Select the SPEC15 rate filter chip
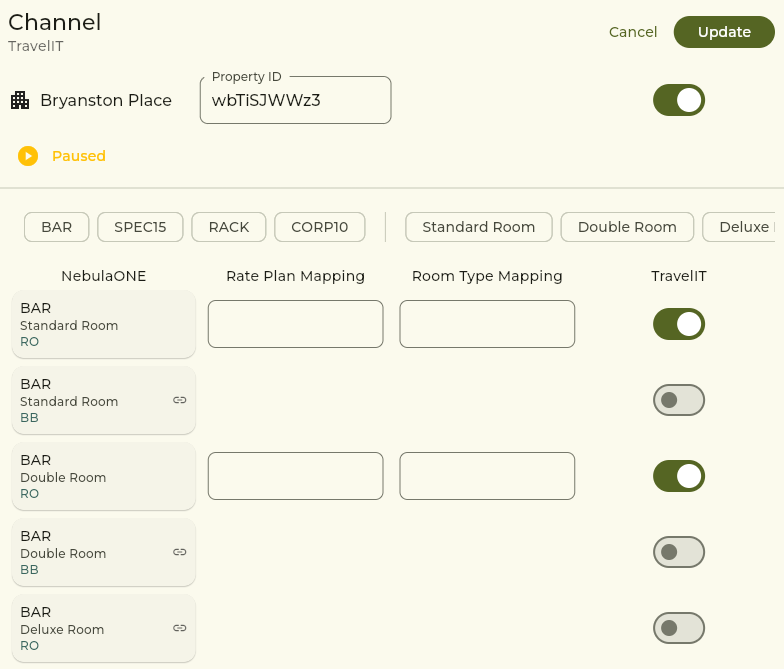Image resolution: width=784 pixels, height=669 pixels. click(140, 227)
